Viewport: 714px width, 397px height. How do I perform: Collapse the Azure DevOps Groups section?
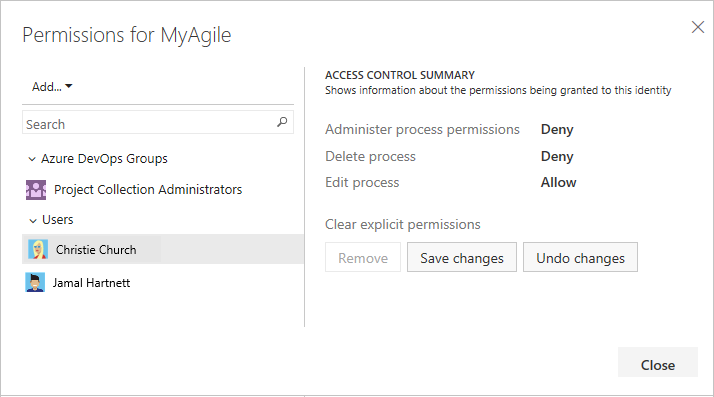click(32, 159)
